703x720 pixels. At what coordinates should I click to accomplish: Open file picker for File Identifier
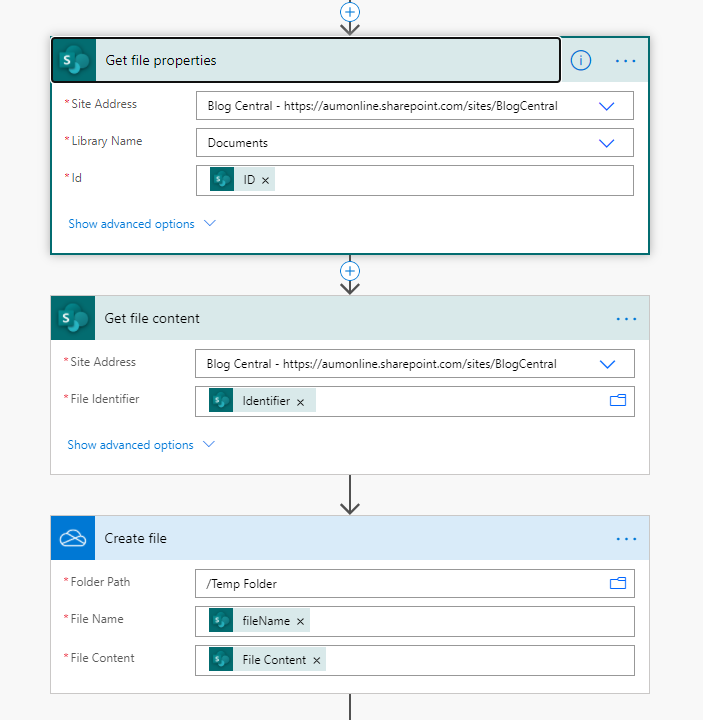pyautogui.click(x=618, y=401)
